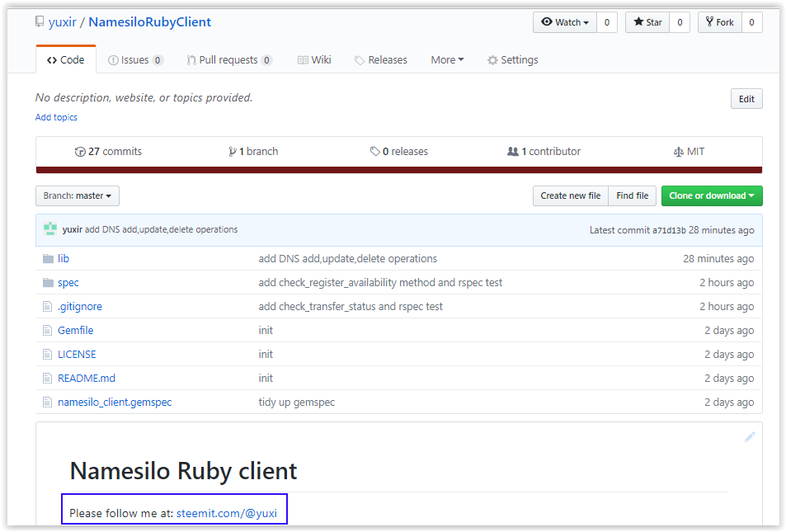Open the yuxir owner link
This screenshot has width=786, height=532.
(x=62, y=22)
